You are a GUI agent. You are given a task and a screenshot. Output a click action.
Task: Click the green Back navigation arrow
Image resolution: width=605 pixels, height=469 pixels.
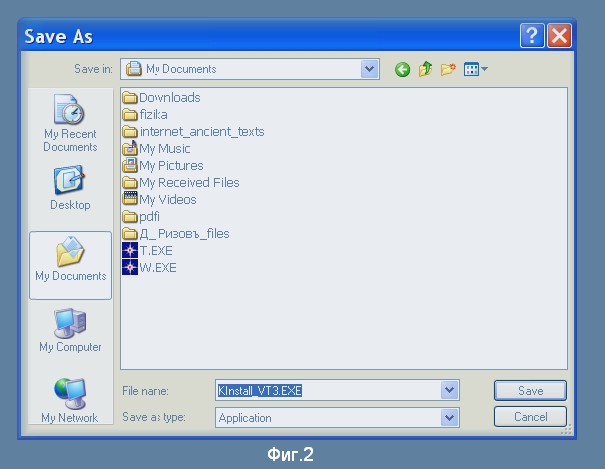(x=402, y=70)
